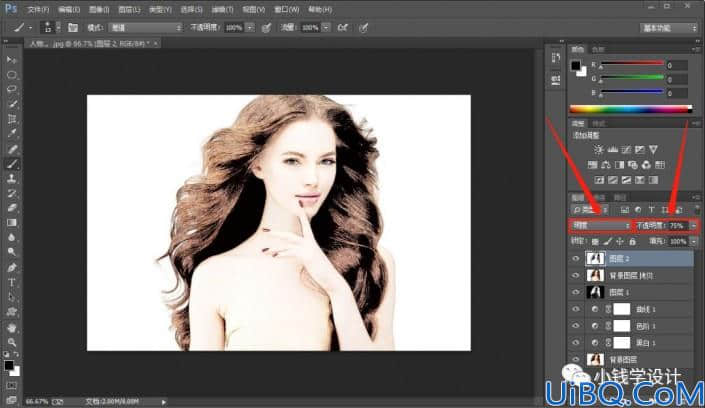
Task: Hide the 曲线 1 adjustment layer
Action: coord(576,309)
